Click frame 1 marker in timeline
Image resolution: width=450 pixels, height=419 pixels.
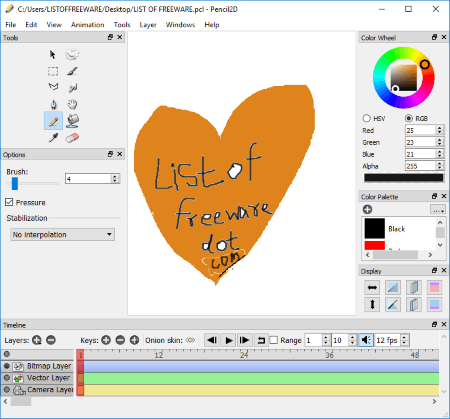coord(80,355)
